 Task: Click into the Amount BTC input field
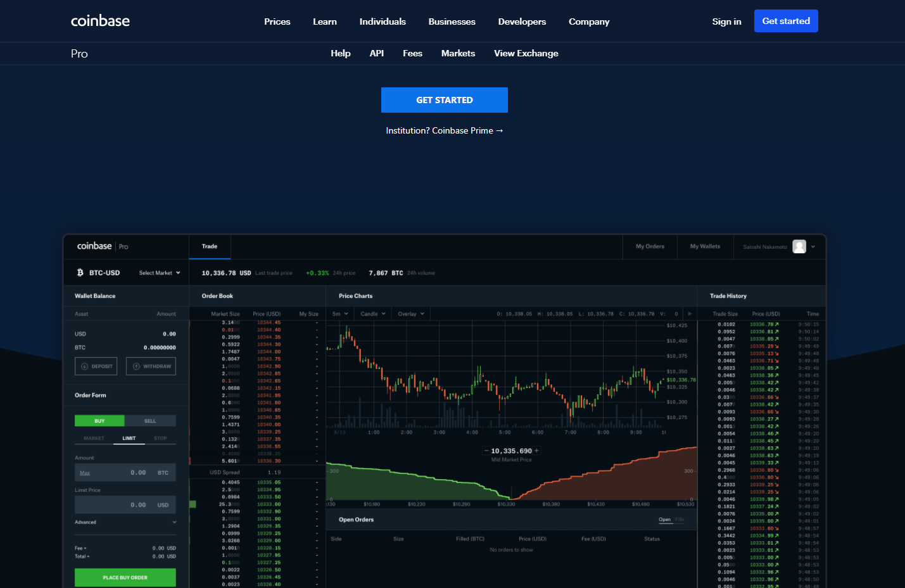[x=125, y=473]
